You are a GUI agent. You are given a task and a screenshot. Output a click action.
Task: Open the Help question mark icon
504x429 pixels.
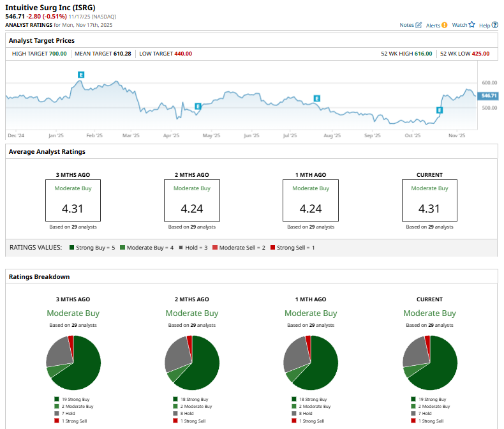pos(495,25)
